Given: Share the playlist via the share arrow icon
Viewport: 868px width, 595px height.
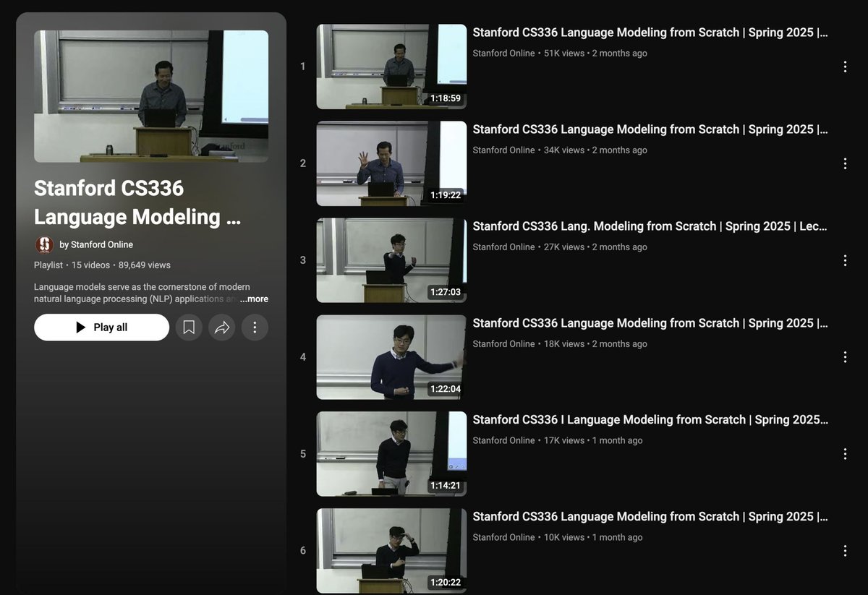Looking at the screenshot, I should point(222,327).
